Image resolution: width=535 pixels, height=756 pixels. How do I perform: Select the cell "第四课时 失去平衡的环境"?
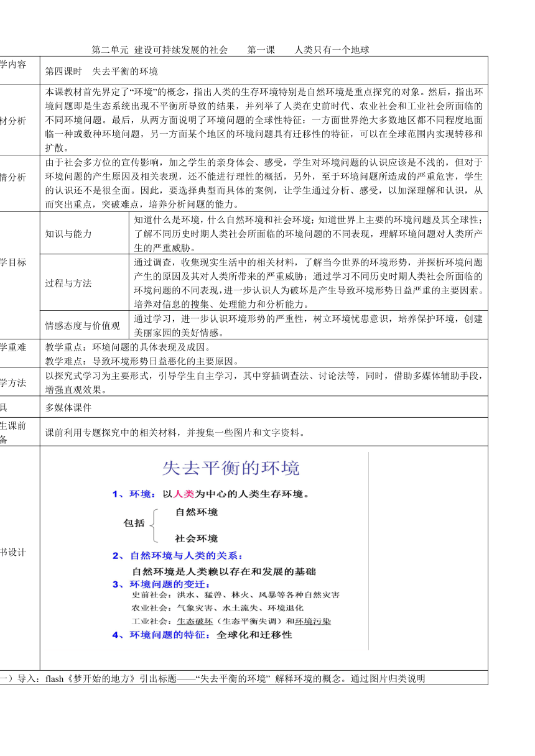(x=264, y=71)
